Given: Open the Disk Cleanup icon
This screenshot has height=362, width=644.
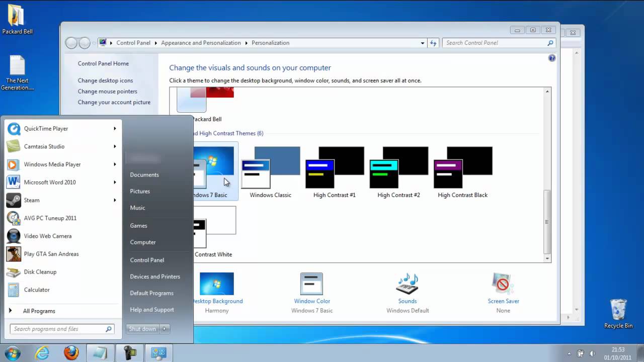Looking at the screenshot, I should pyautogui.click(x=14, y=271).
